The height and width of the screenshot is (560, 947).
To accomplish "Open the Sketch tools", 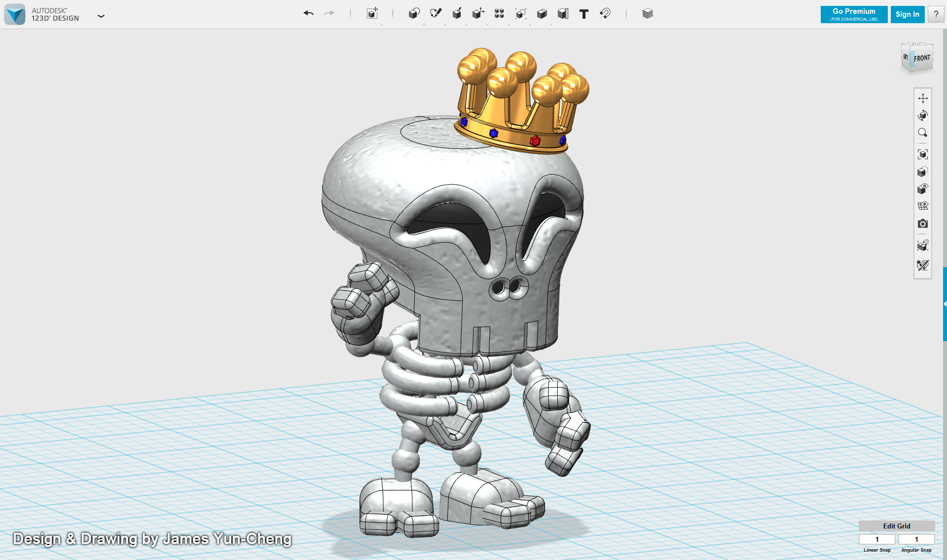I will tap(436, 13).
